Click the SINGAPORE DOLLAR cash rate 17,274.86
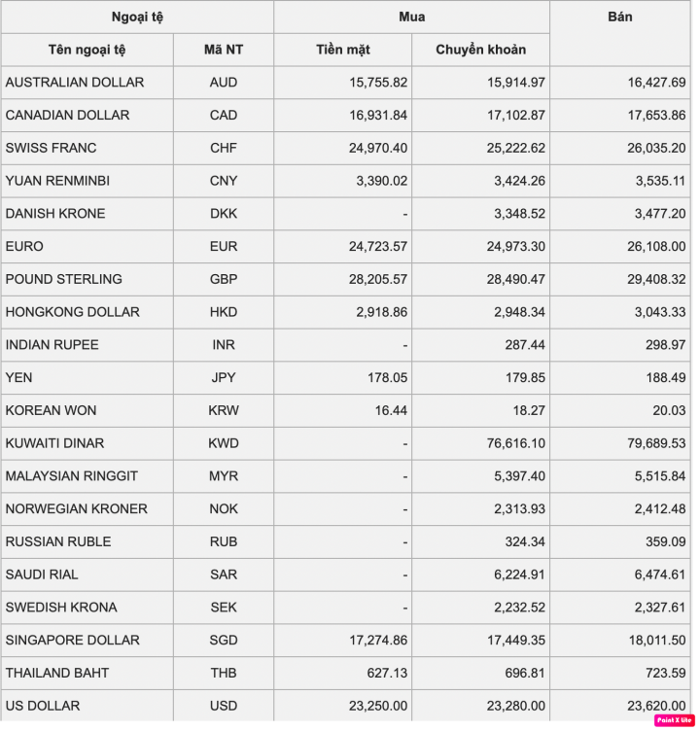The width and height of the screenshot is (700, 731). point(378,640)
